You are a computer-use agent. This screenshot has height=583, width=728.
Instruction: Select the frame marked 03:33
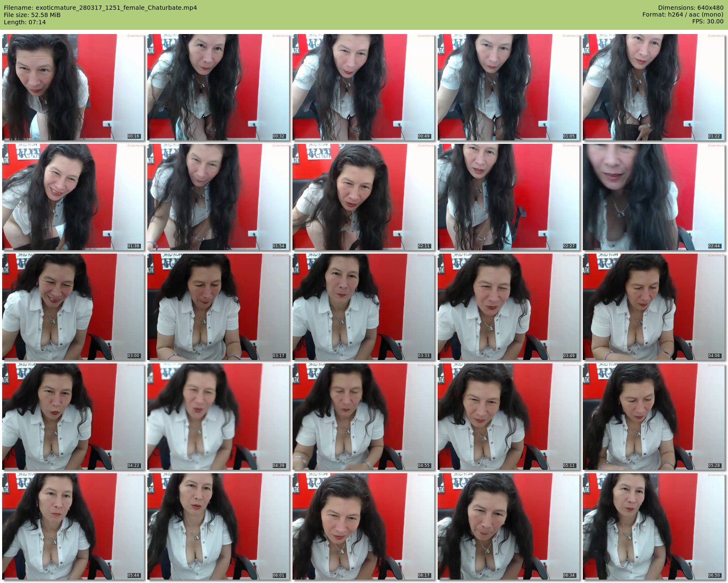[364, 307]
